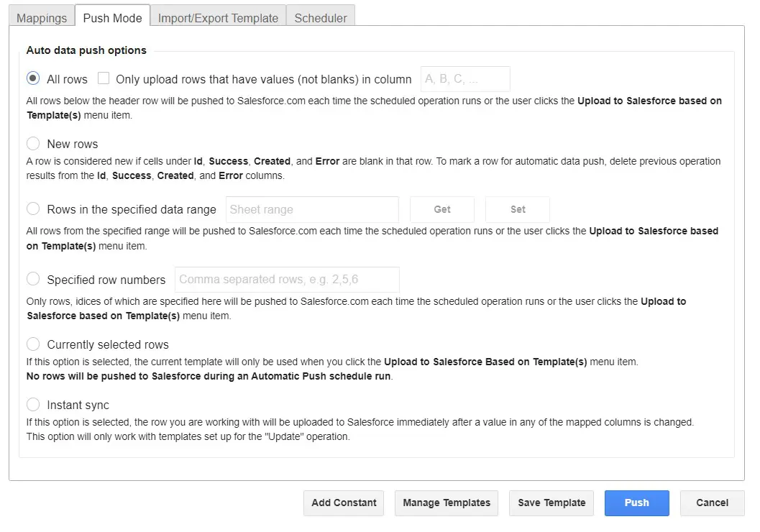Select the Currently selected rows option
The width and height of the screenshot is (760, 532).
(x=33, y=344)
